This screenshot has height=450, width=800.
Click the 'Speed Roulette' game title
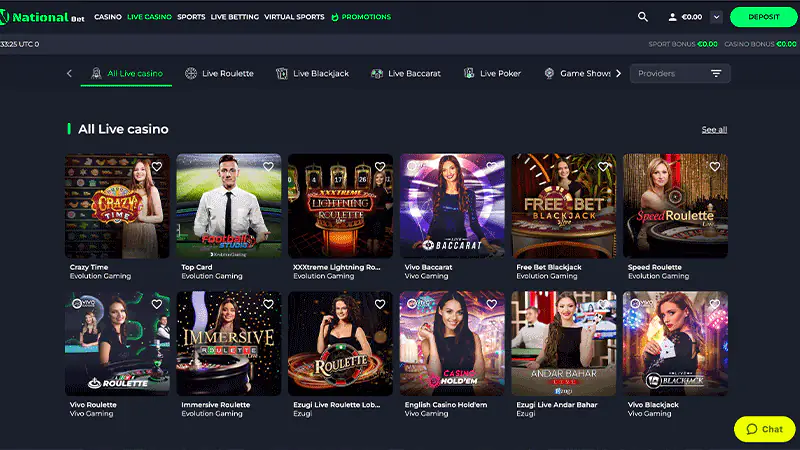point(655,267)
